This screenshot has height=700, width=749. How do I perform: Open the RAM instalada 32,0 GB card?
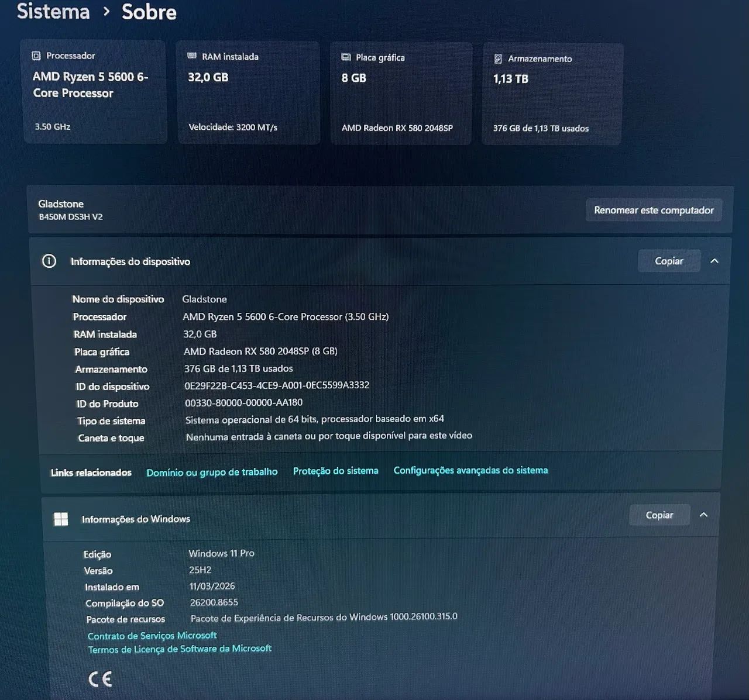pos(248,93)
